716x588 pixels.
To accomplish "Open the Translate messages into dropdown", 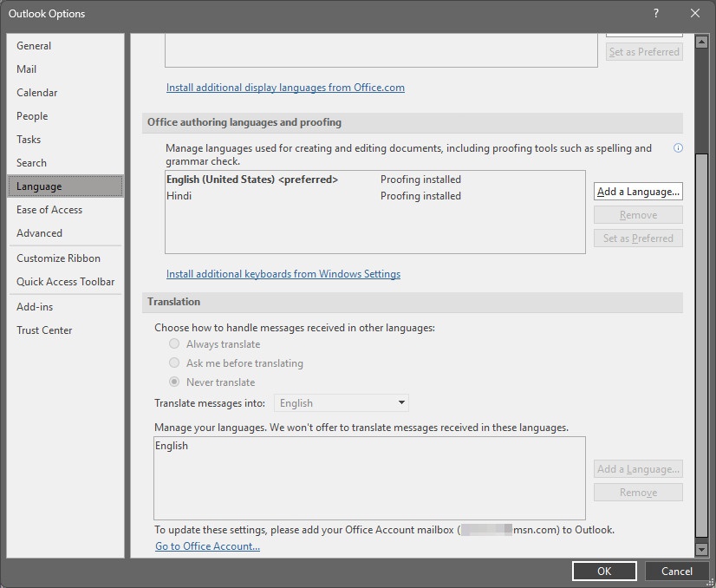I will click(342, 403).
